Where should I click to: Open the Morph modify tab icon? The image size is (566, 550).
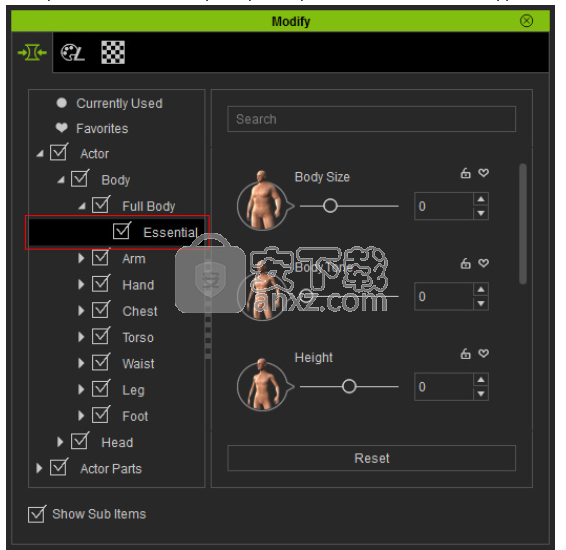click(32, 53)
